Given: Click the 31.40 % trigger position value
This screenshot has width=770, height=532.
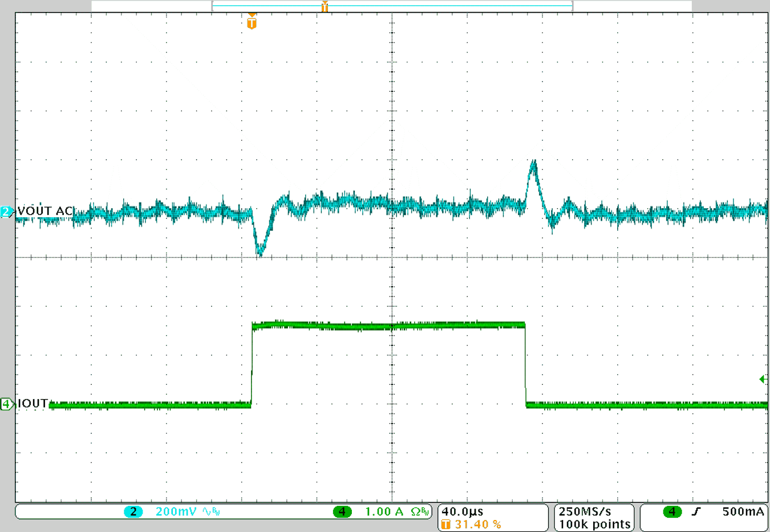Looking at the screenshot, I should pos(478,524).
